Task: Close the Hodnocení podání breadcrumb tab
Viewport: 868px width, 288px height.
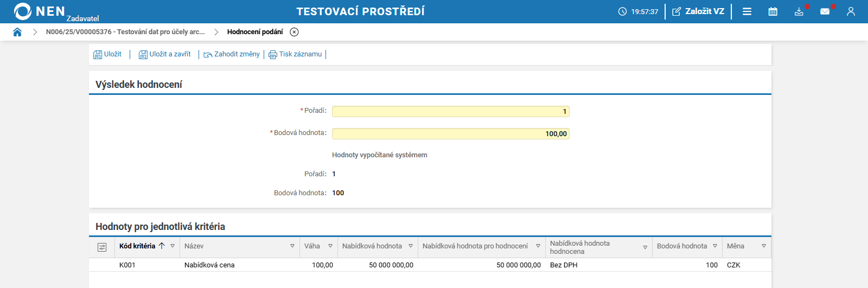Action: (294, 32)
